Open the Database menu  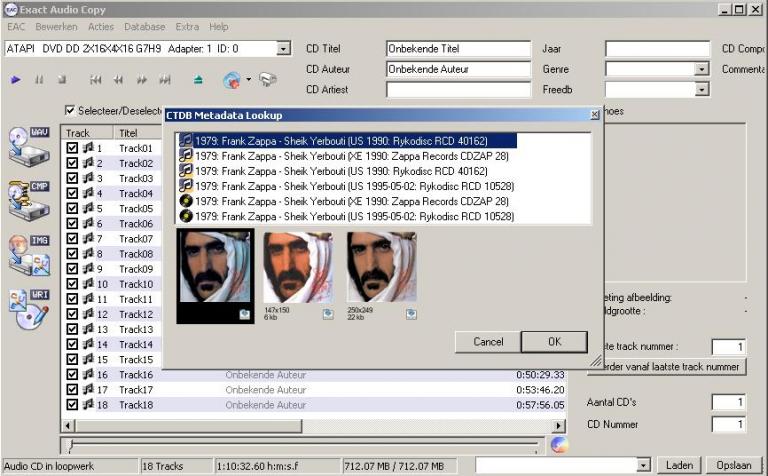click(x=145, y=27)
